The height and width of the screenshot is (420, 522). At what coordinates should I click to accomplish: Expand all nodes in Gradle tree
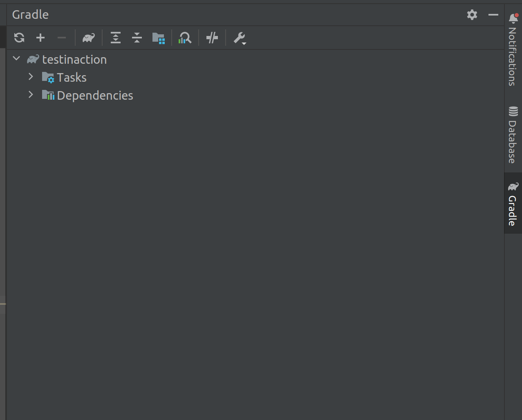pos(116,38)
